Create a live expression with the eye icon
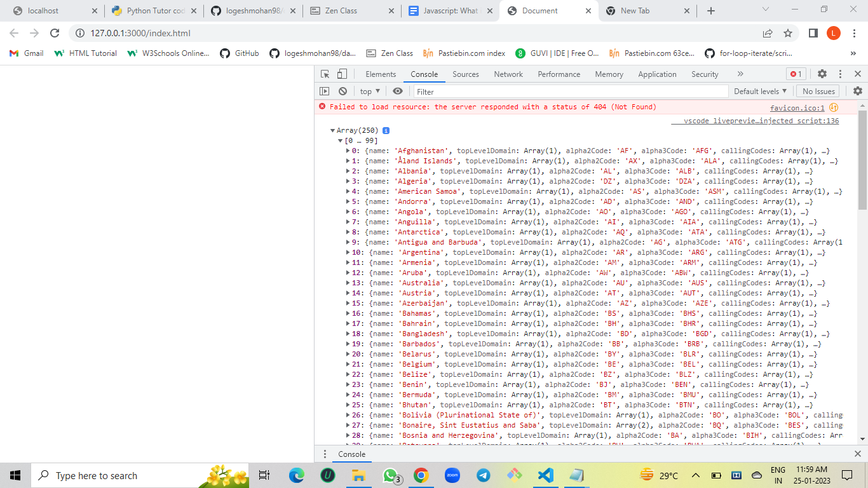Viewport: 868px width, 488px height. click(x=397, y=91)
